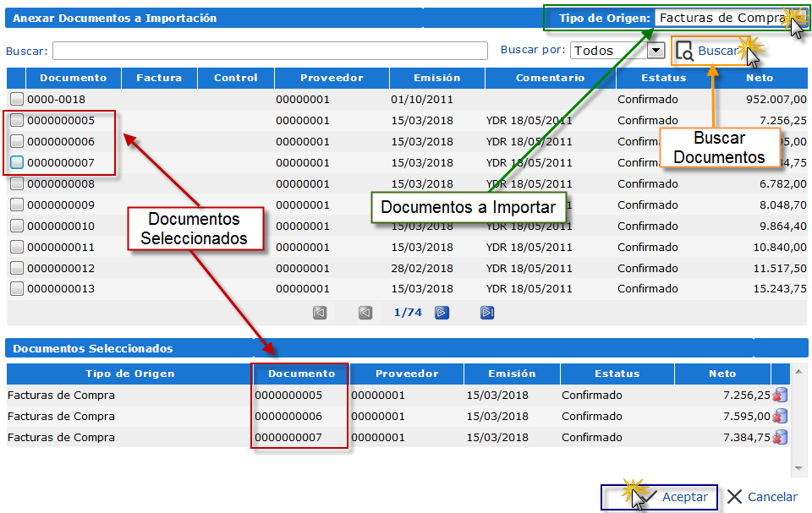Check the box for document 0000000005
The width and height of the screenshot is (812, 513).
[x=17, y=120]
